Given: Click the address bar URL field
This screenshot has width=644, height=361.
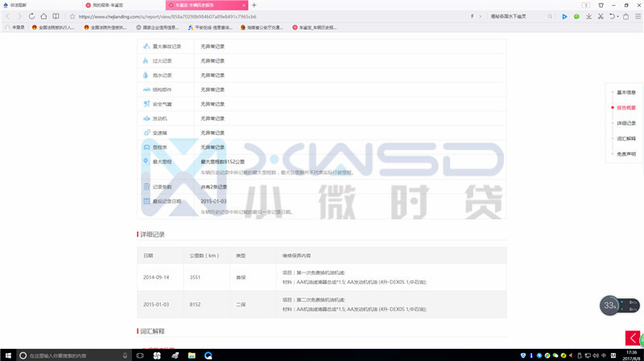Looking at the screenshot, I should tap(242, 16).
